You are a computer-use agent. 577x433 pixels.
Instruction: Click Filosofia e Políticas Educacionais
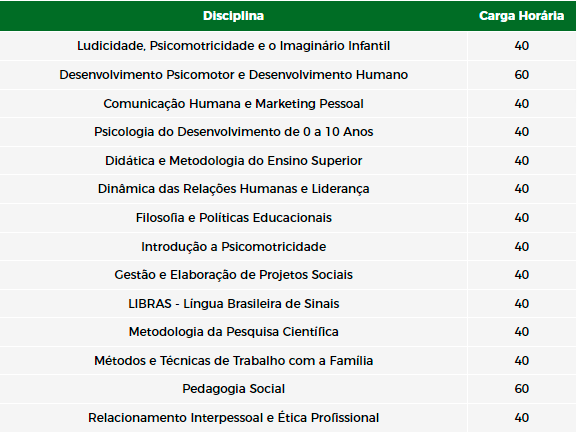click(x=233, y=218)
